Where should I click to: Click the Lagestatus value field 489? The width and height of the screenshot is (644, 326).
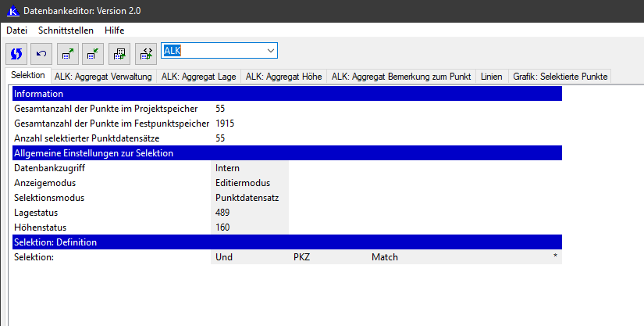pos(250,213)
